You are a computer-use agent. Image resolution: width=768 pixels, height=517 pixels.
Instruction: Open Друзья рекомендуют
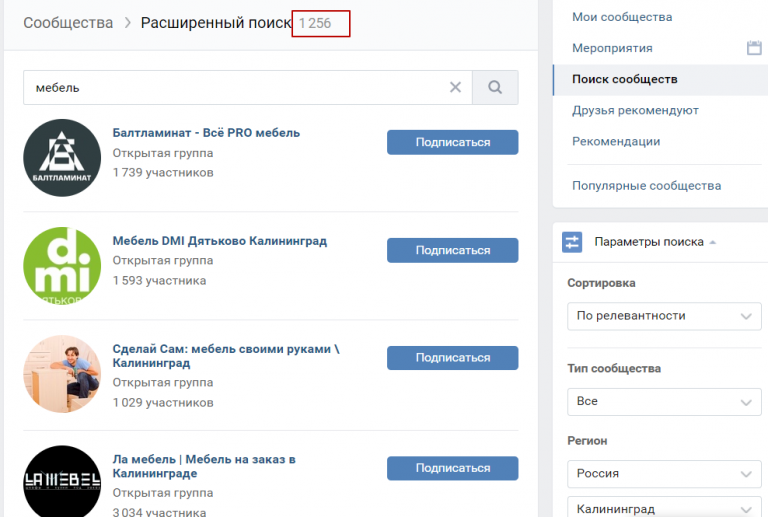point(635,110)
